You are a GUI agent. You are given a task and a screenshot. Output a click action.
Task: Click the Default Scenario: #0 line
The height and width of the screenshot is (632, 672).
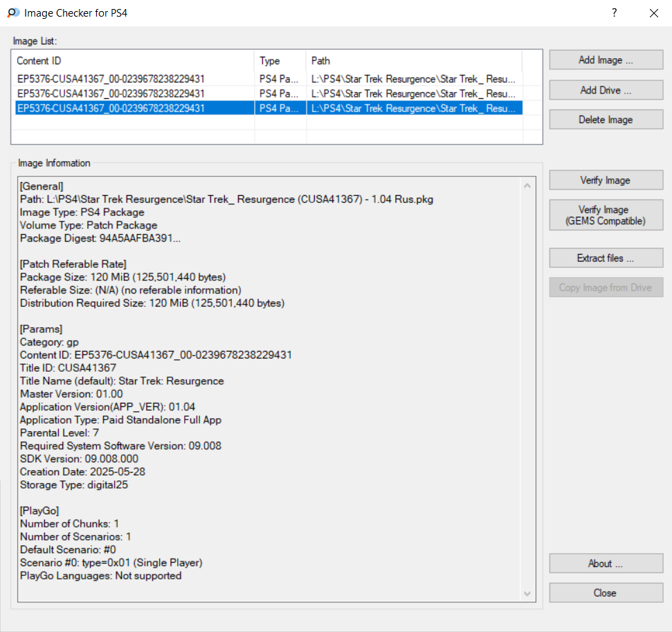click(68, 550)
